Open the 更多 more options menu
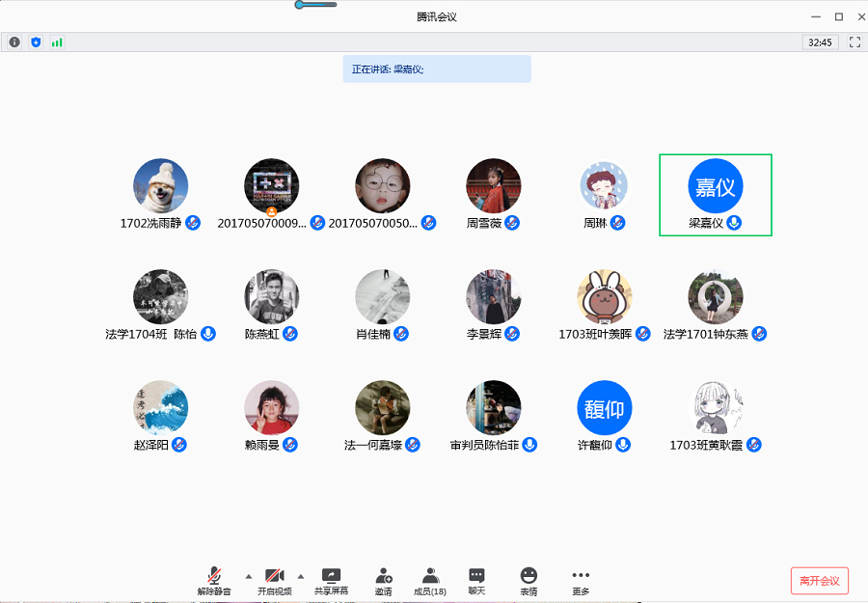Image resolution: width=868 pixels, height=603 pixels. (x=581, y=580)
